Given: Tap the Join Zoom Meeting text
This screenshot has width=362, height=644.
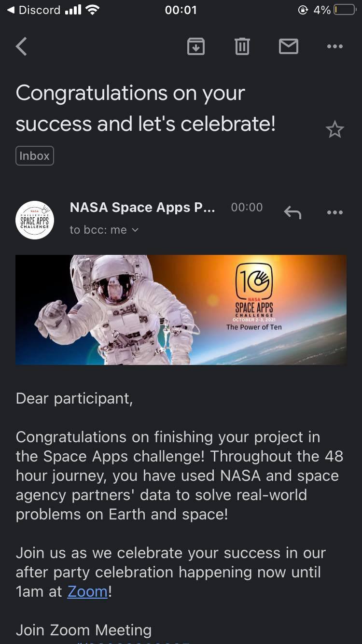Looking at the screenshot, I should (x=84, y=630).
